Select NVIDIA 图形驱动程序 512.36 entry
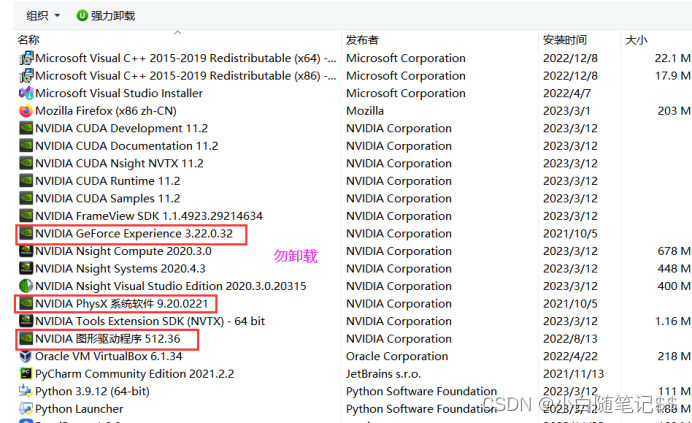The height and width of the screenshot is (423, 692). (x=108, y=339)
